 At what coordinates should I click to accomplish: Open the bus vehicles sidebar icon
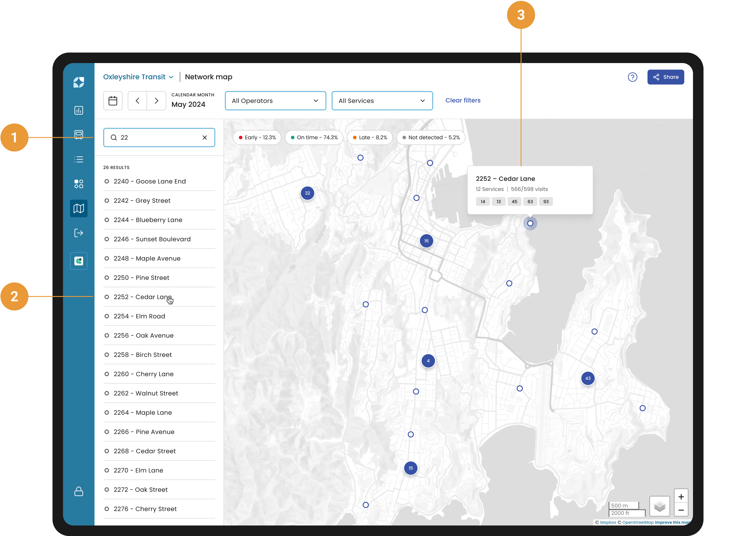point(78,135)
